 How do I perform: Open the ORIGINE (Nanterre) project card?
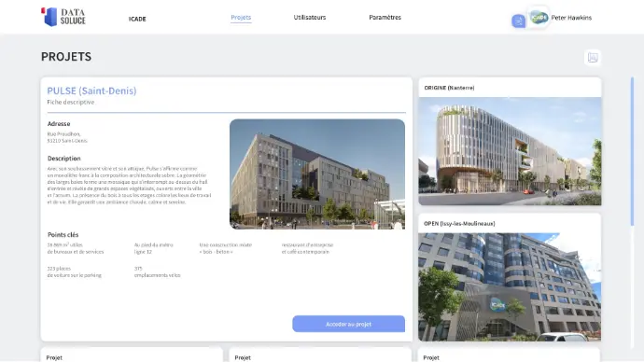[x=510, y=141]
